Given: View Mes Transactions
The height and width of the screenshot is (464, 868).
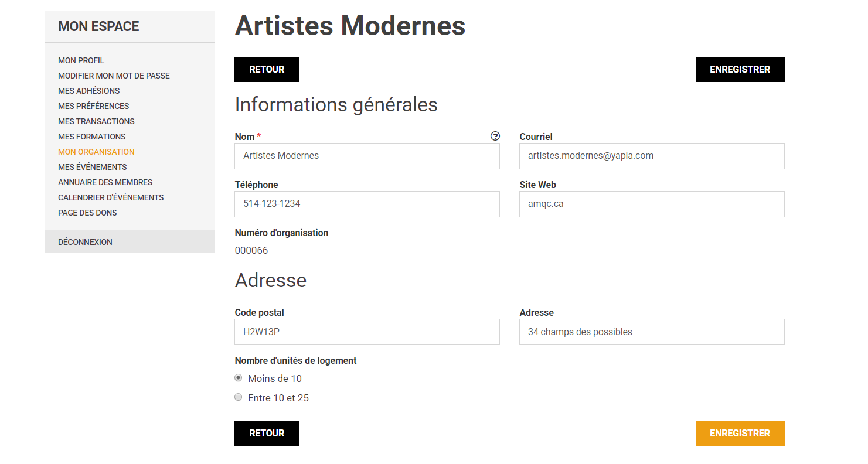Looking at the screenshot, I should (96, 121).
